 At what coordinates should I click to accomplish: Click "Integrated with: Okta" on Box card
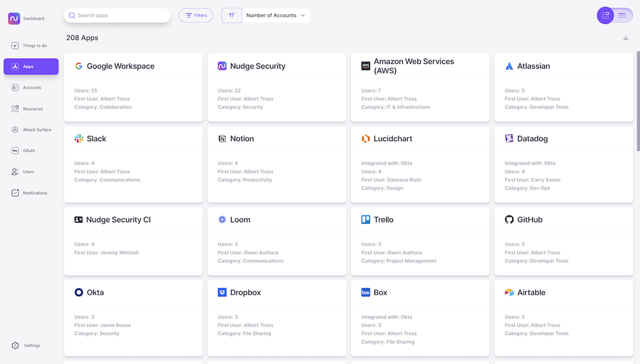[387, 317]
